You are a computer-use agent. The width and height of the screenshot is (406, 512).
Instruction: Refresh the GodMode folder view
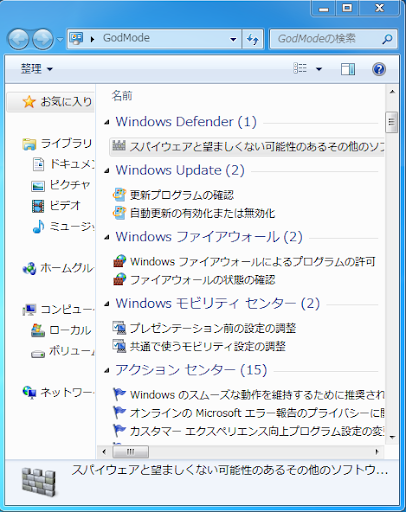(x=253, y=39)
